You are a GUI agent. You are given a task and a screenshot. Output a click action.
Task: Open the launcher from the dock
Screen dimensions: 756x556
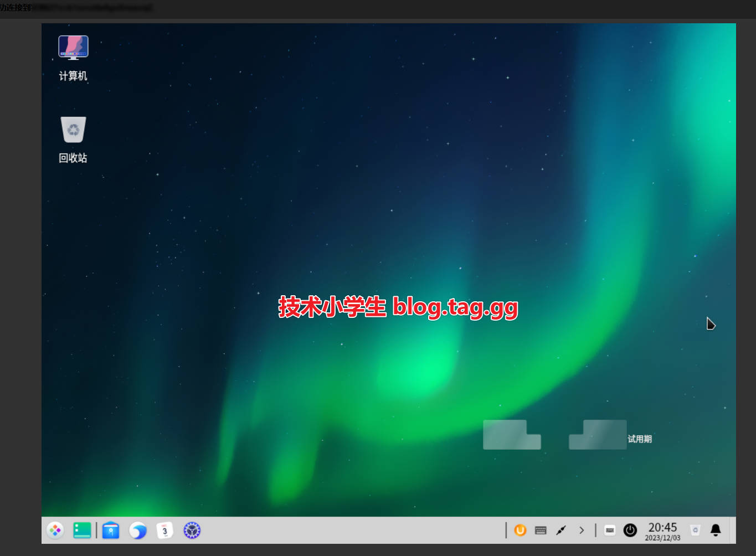coord(55,531)
